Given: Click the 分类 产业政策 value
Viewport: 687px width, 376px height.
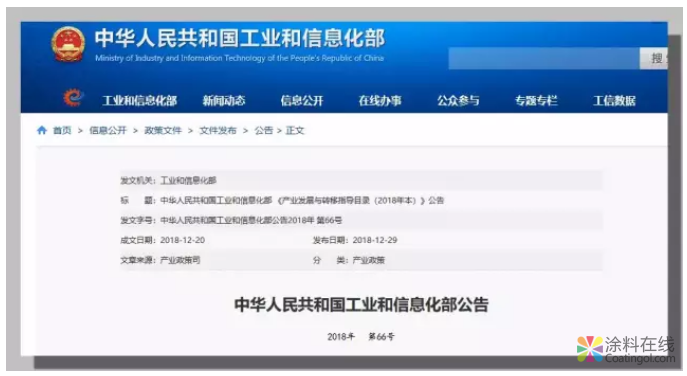Looking at the screenshot, I should (368, 260).
